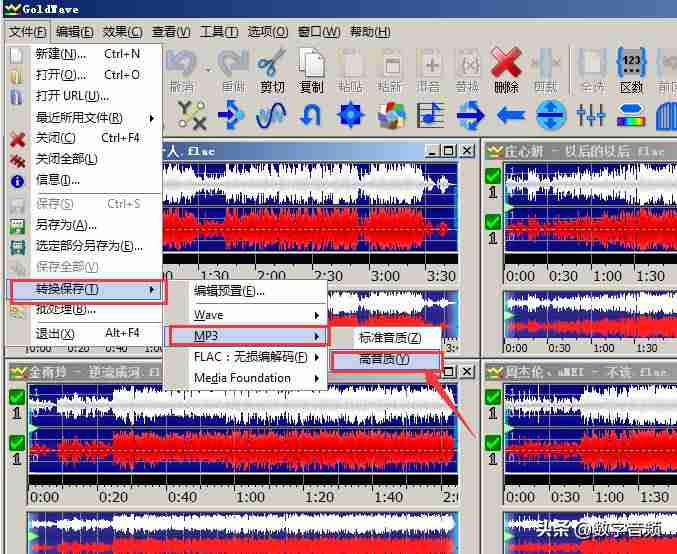Choose 批处理(B)... from File menu
The width and height of the screenshot is (677, 554).
coord(86,310)
